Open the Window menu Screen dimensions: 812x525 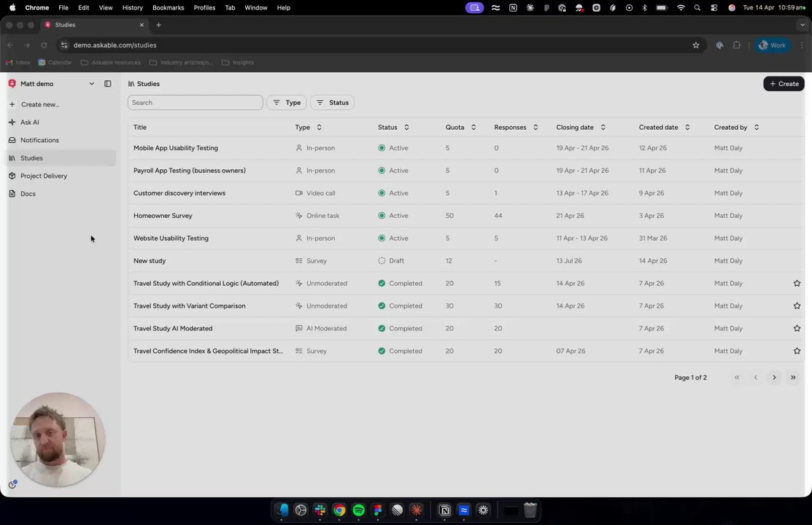coord(256,8)
